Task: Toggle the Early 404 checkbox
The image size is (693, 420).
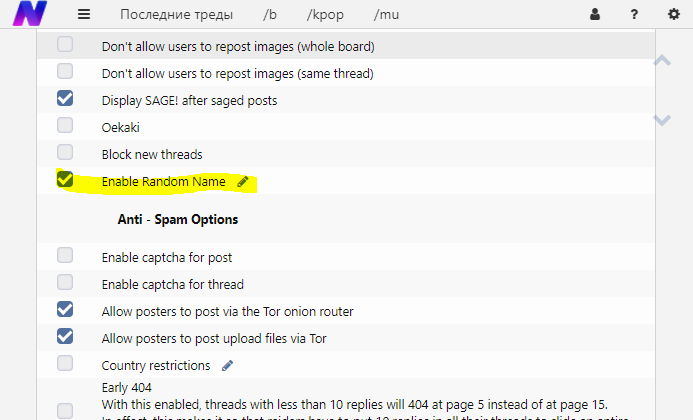Action: [65, 410]
